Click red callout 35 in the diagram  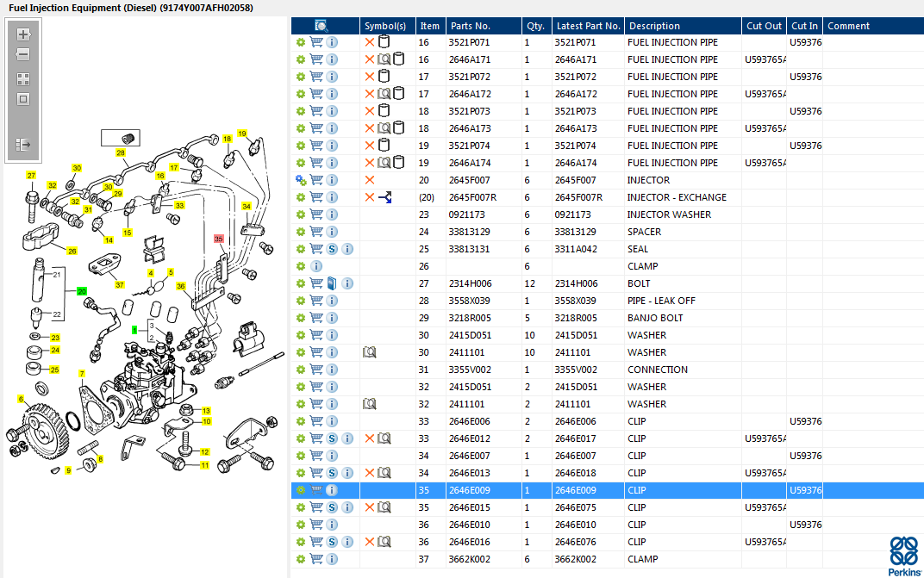(x=218, y=238)
